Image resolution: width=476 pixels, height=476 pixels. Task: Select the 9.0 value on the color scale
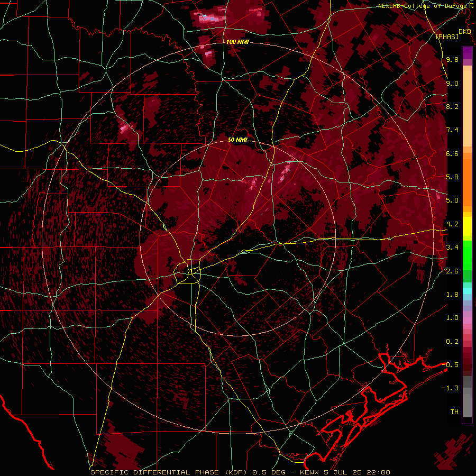452,83
